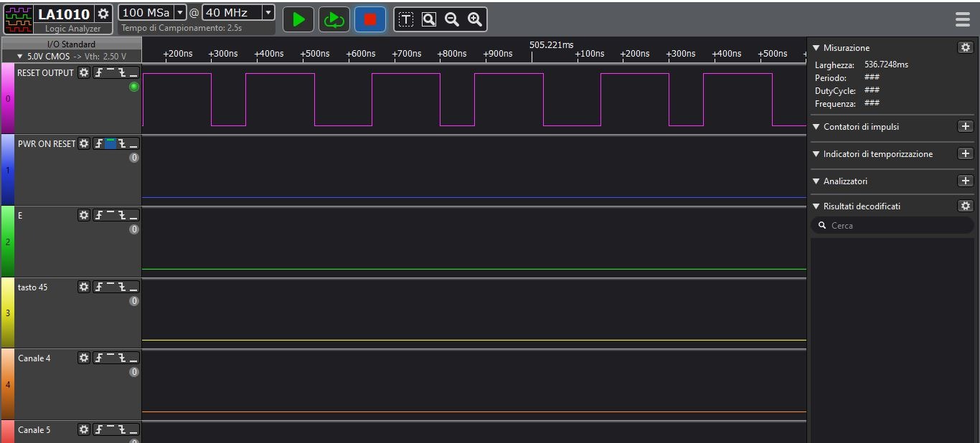
Task: Click the tasto 45 channel label
Action: [x=32, y=287]
